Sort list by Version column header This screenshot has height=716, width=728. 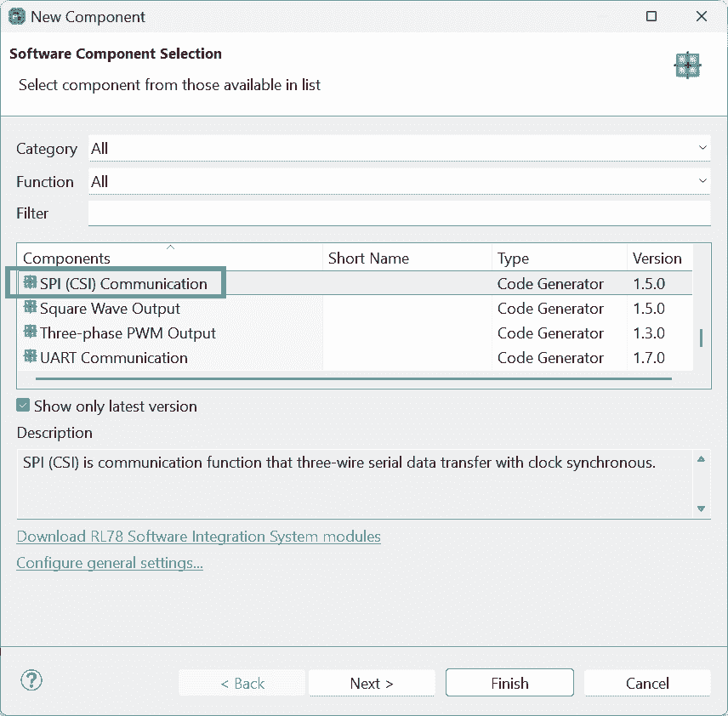pyautogui.click(x=657, y=258)
